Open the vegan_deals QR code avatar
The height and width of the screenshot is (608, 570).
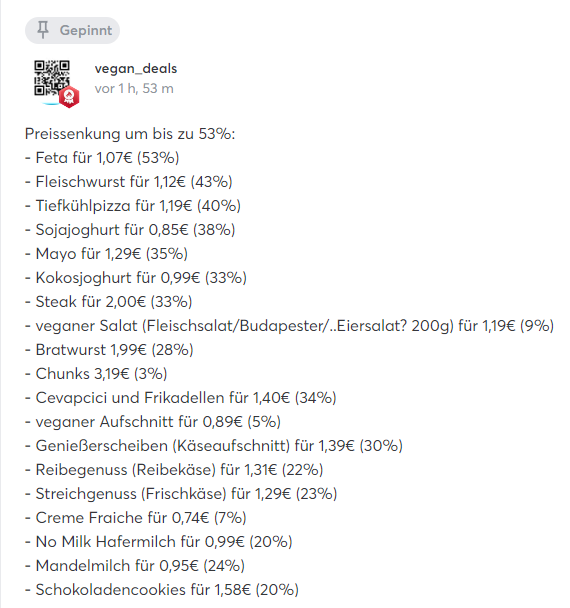coord(52,79)
